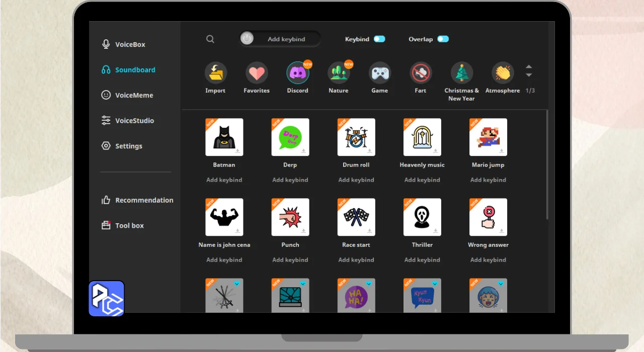
Task: Click the search magnifier icon
Action: pyautogui.click(x=210, y=39)
